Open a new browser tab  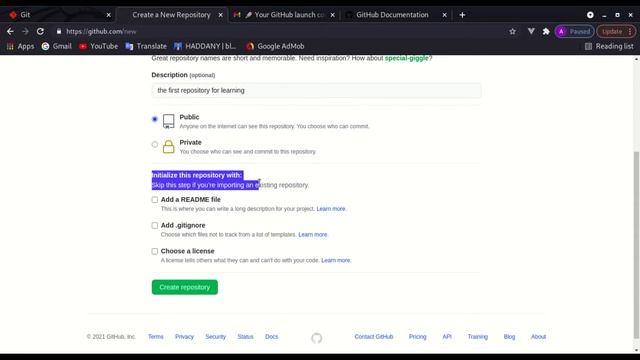coord(462,15)
